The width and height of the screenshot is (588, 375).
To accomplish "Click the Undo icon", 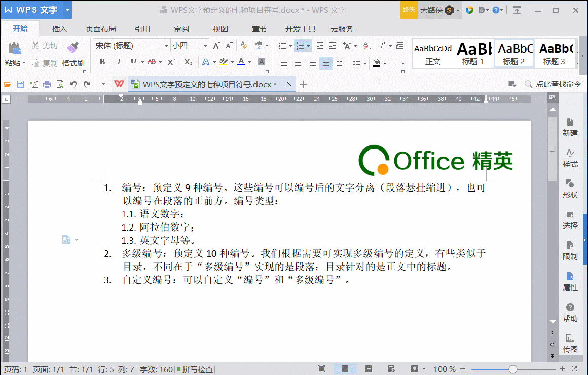I will point(74,84).
